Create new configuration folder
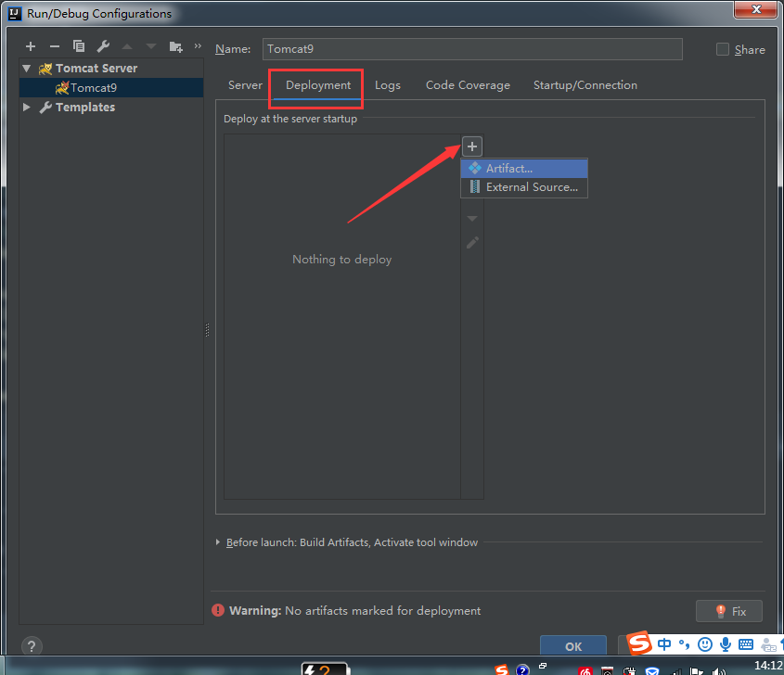 175,47
